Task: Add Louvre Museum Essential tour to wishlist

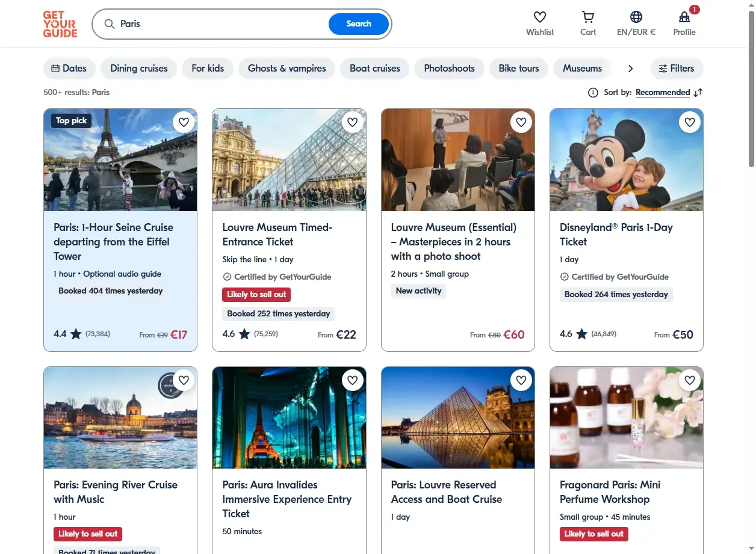Action: pyautogui.click(x=521, y=123)
